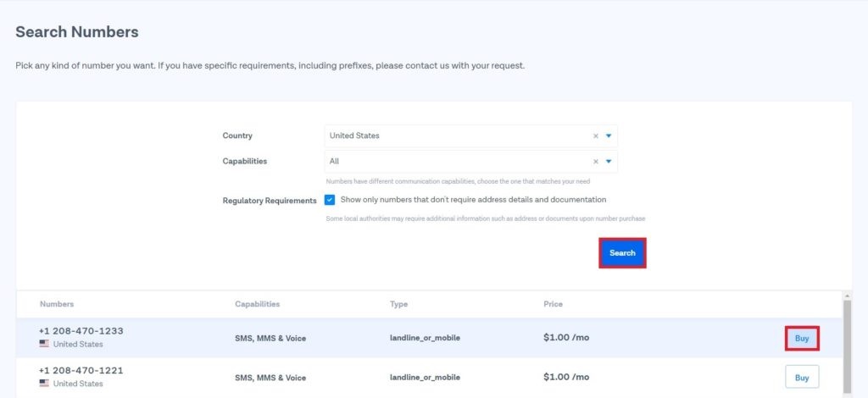The height and width of the screenshot is (398, 868).
Task: Buy the number +1 208-470-1233
Action: 802,339
